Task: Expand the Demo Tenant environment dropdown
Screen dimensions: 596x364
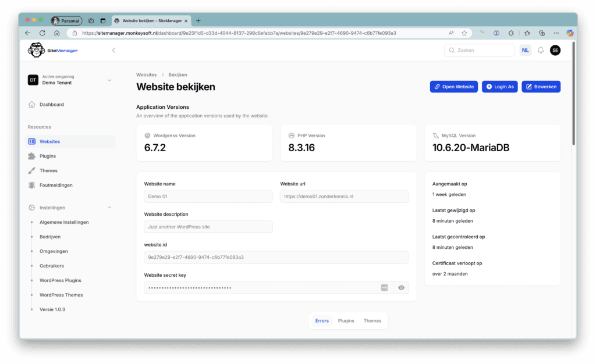Action: click(x=109, y=80)
